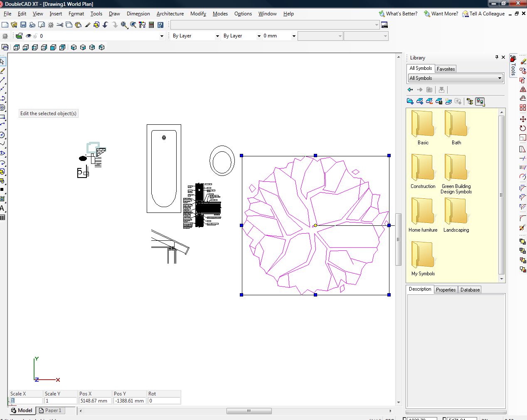Click the Library back arrow icon

410,89
